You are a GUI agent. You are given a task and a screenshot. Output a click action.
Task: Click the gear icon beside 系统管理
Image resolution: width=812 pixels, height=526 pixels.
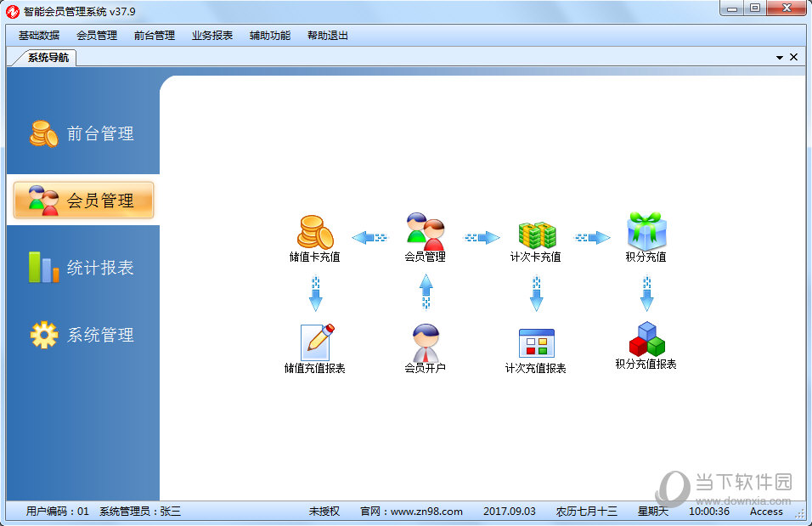(x=44, y=335)
